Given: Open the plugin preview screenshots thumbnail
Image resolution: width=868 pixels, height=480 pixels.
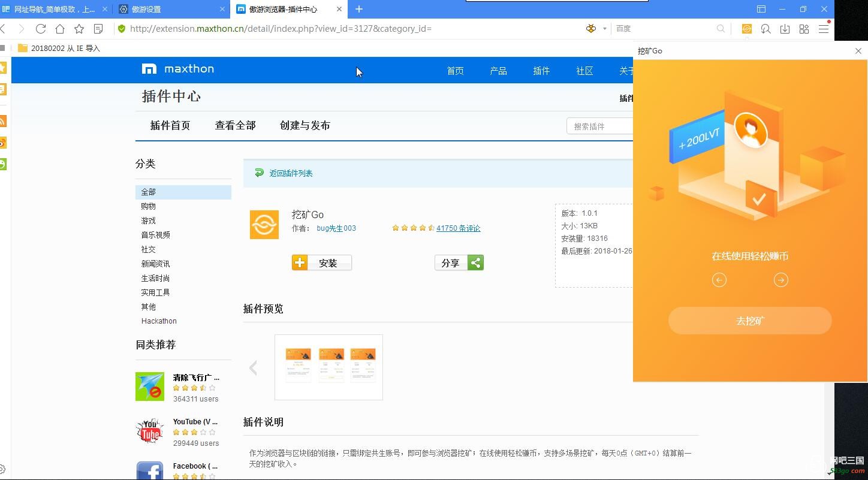Looking at the screenshot, I should (328, 367).
